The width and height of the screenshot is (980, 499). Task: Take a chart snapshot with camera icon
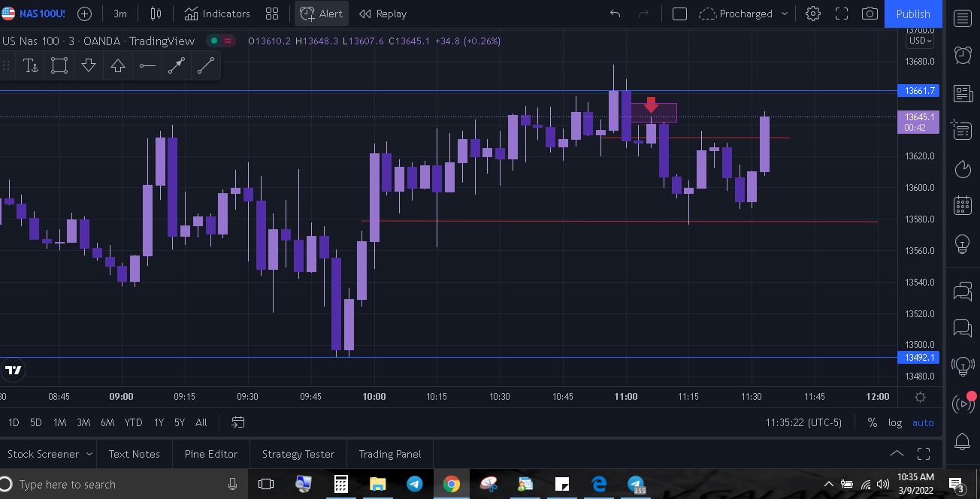[870, 14]
